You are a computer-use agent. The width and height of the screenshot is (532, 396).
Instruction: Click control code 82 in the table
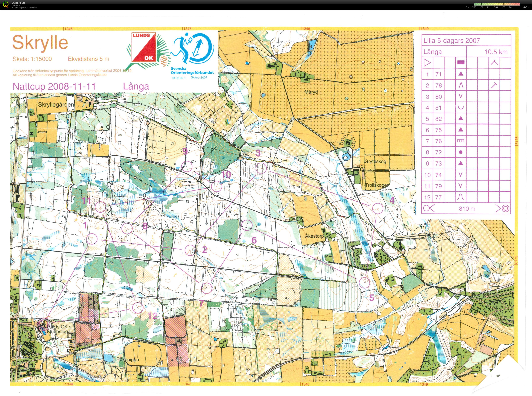(438, 119)
